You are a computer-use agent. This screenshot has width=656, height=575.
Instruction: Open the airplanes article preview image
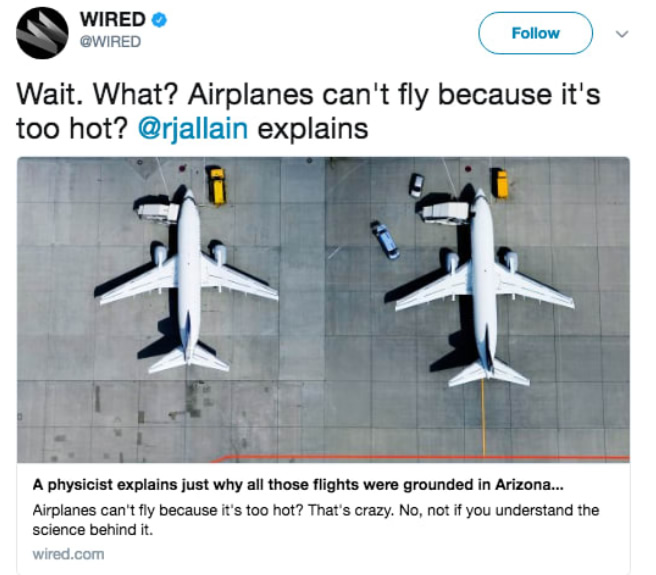point(323,310)
